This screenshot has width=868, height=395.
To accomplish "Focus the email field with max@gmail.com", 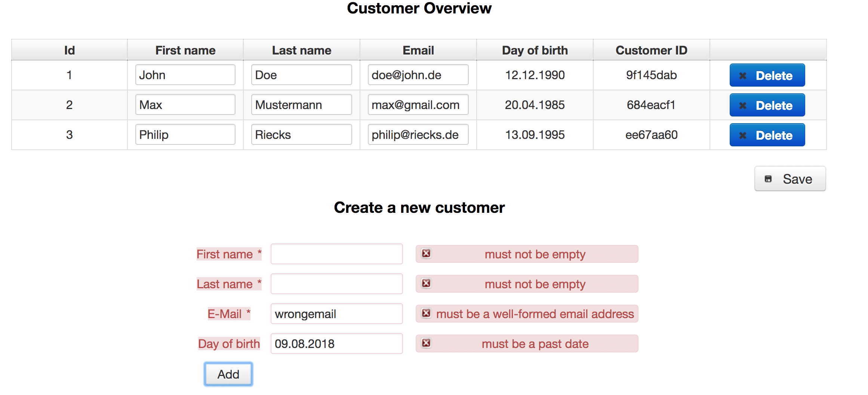I will [x=418, y=105].
